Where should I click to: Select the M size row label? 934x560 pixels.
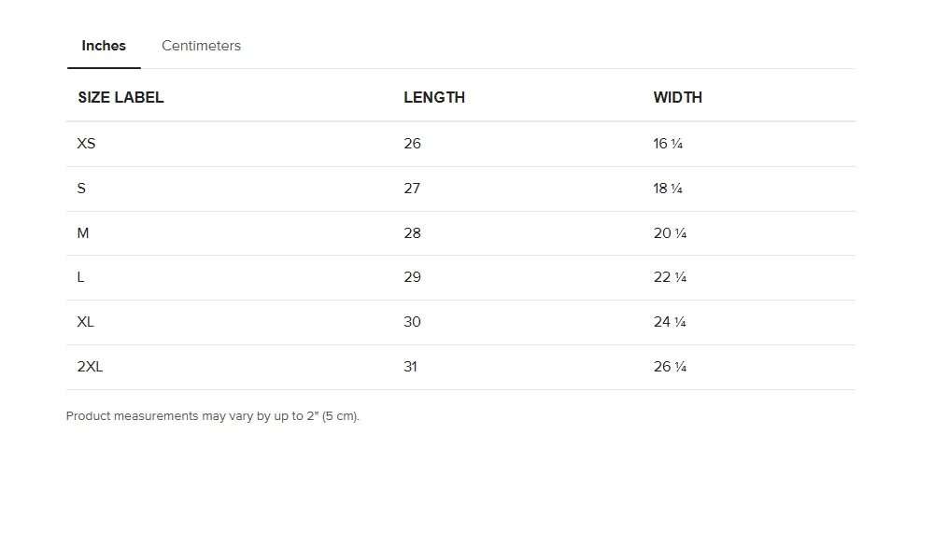[x=83, y=233]
